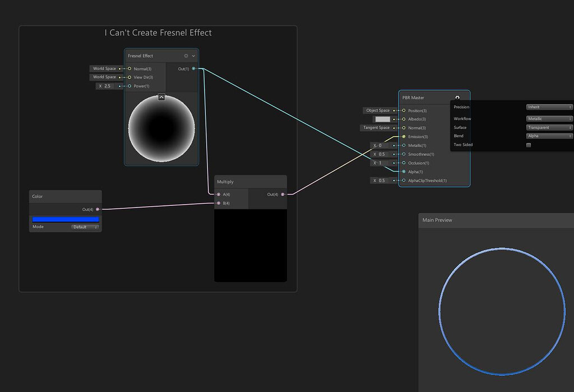Screen dimensions: 574x392
Task: Click the Out(1) output port on Fresnel Effect
Action: [x=193, y=68]
